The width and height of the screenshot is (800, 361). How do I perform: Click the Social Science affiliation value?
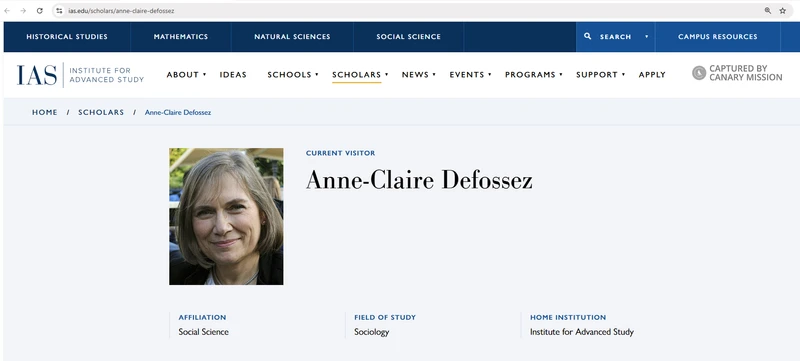204,332
